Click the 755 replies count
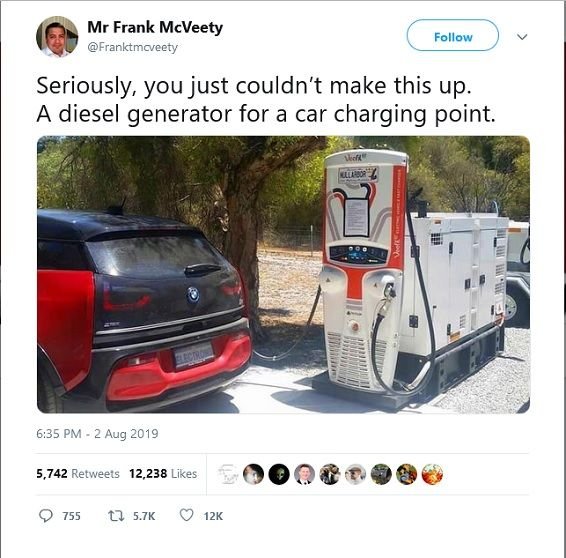Viewport: 566px width, 558px height. click(71, 516)
